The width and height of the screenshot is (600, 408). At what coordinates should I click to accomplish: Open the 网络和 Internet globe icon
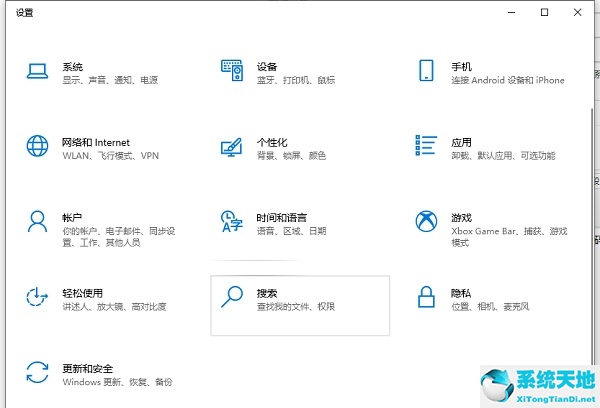[x=37, y=146]
